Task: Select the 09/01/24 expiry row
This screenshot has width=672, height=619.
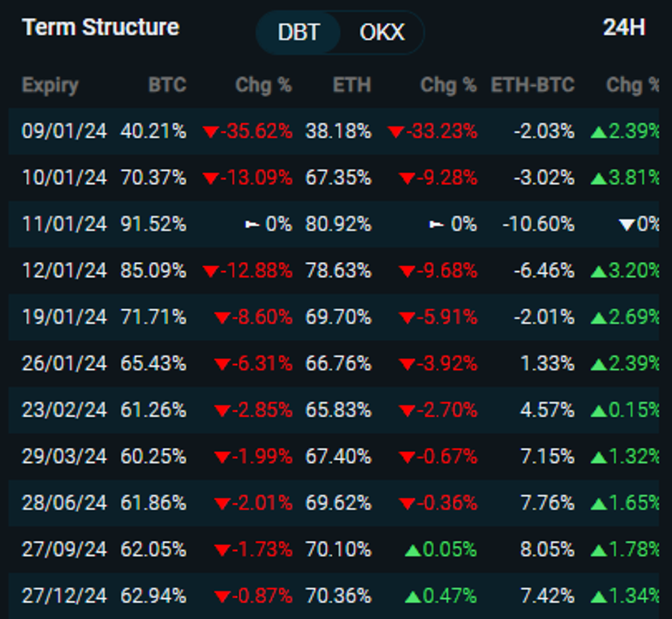Action: [x=64, y=131]
